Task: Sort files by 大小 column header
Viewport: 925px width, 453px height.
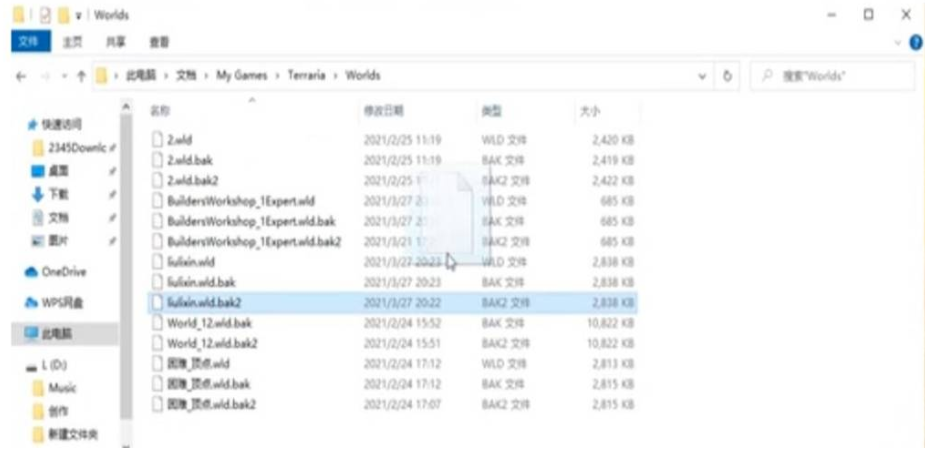Action: coord(589,110)
